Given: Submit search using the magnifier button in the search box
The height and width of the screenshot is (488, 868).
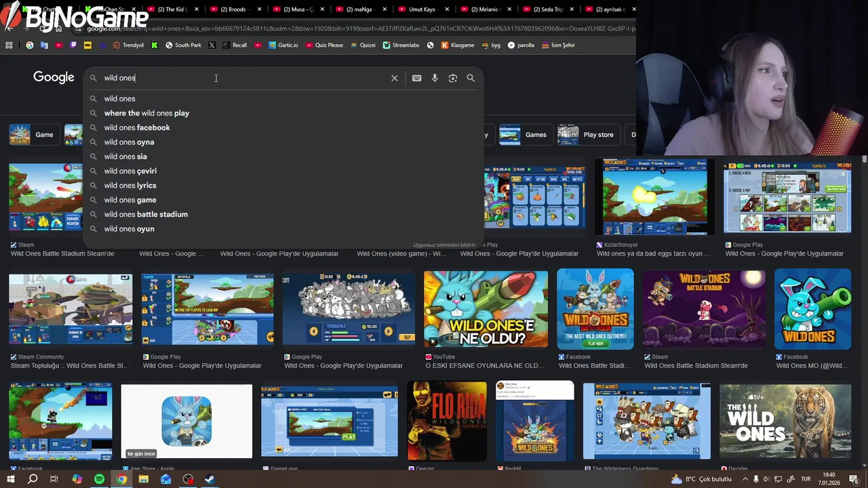Looking at the screenshot, I should [471, 78].
